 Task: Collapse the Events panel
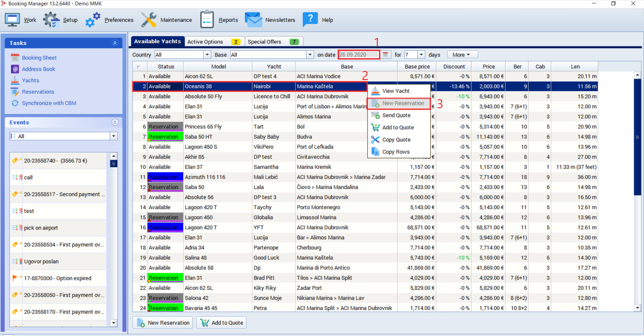pos(115,122)
